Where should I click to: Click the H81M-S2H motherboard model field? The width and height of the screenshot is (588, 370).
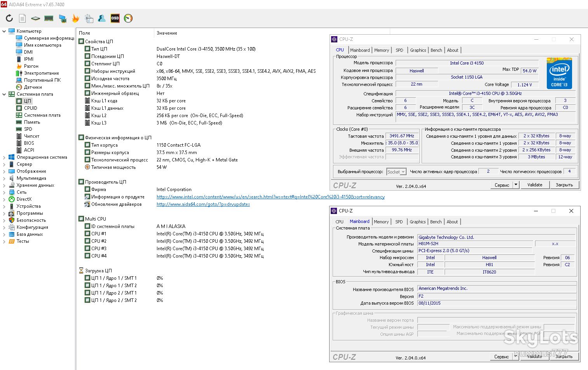point(475,244)
